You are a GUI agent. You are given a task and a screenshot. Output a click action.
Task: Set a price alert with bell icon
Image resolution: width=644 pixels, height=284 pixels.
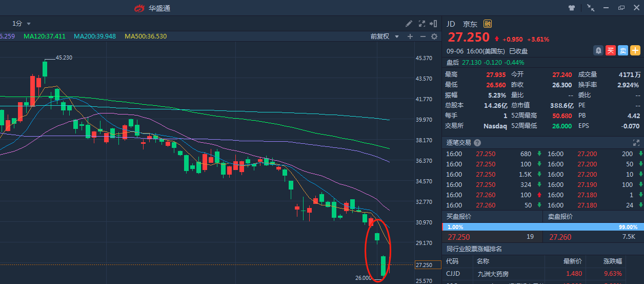598,50
